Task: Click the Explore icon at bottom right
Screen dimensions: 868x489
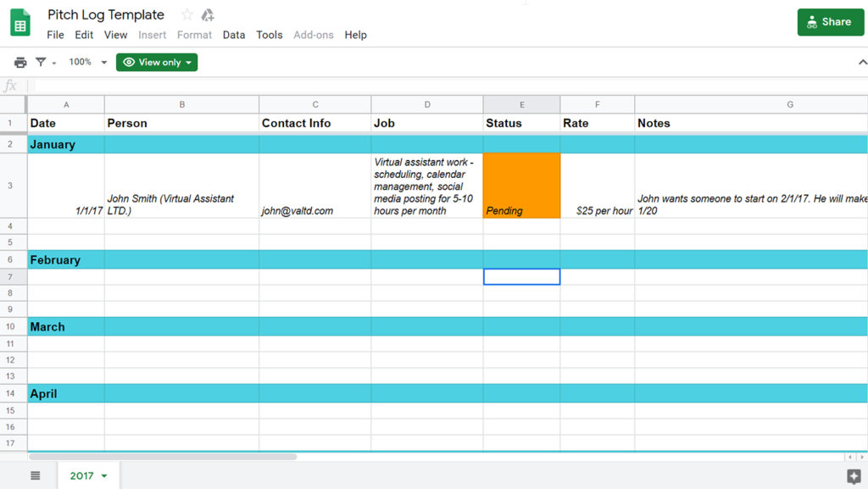Action: coord(854,476)
